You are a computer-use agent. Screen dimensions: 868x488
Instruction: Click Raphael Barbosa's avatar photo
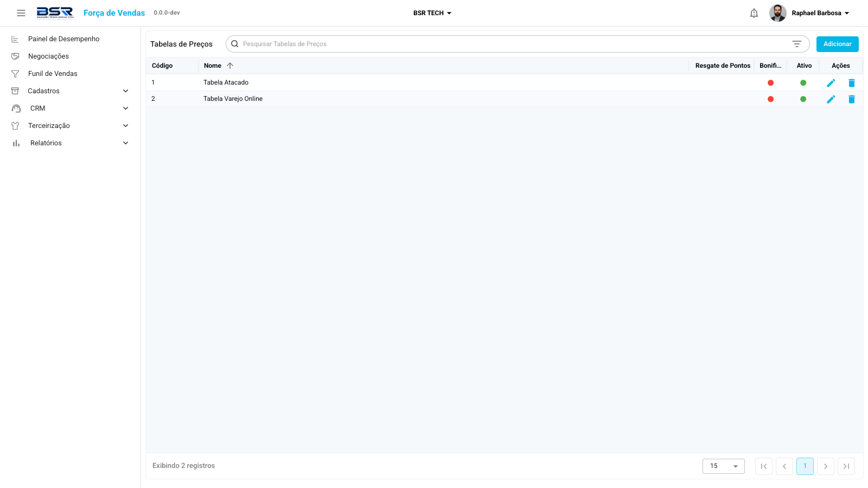(x=778, y=13)
